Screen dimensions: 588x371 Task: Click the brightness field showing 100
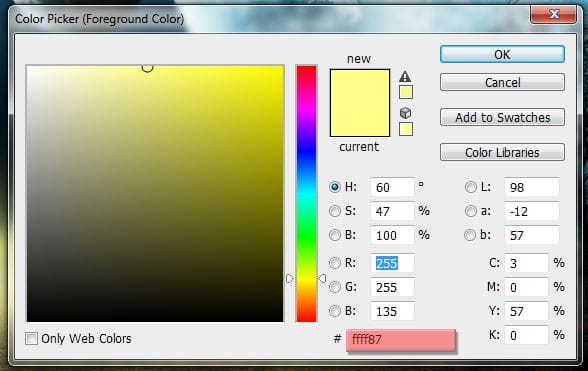(392, 235)
